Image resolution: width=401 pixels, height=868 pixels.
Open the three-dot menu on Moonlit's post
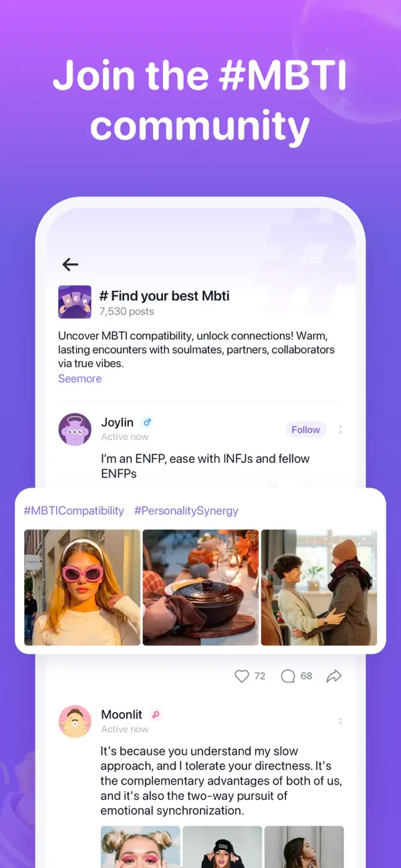(x=340, y=721)
